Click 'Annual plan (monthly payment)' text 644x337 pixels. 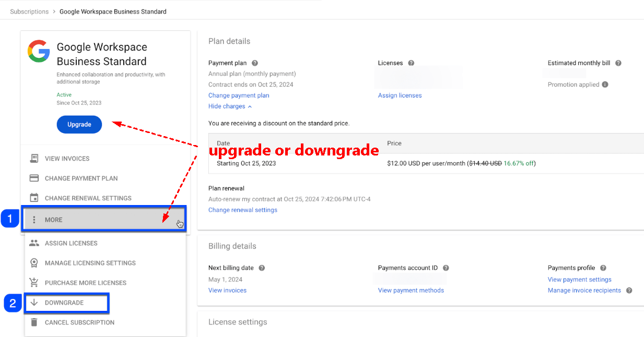[252, 74]
